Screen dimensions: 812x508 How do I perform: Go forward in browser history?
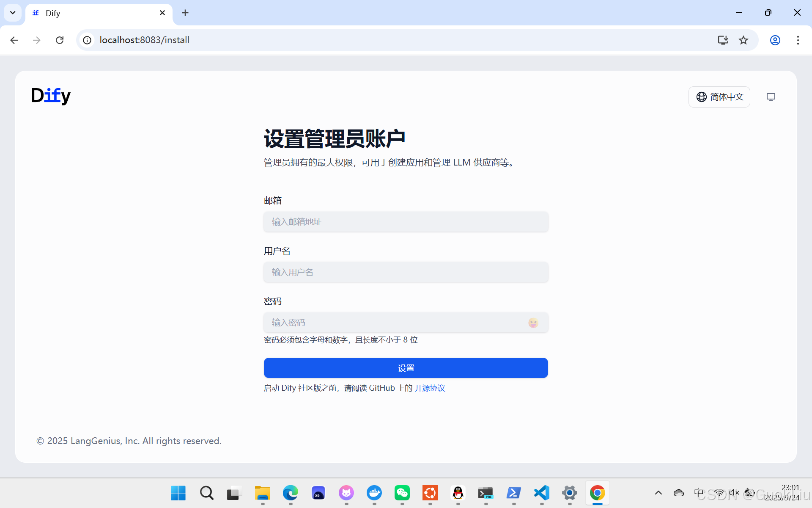coord(37,40)
